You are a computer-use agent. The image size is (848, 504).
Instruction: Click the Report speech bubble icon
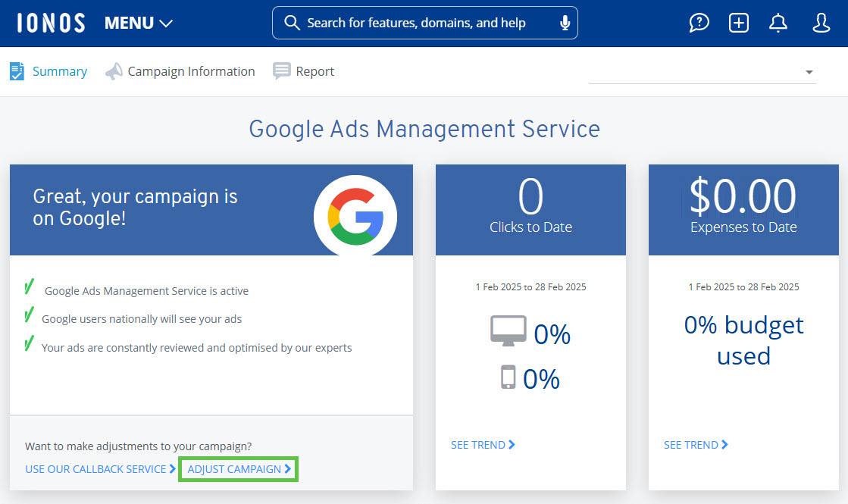pos(281,70)
